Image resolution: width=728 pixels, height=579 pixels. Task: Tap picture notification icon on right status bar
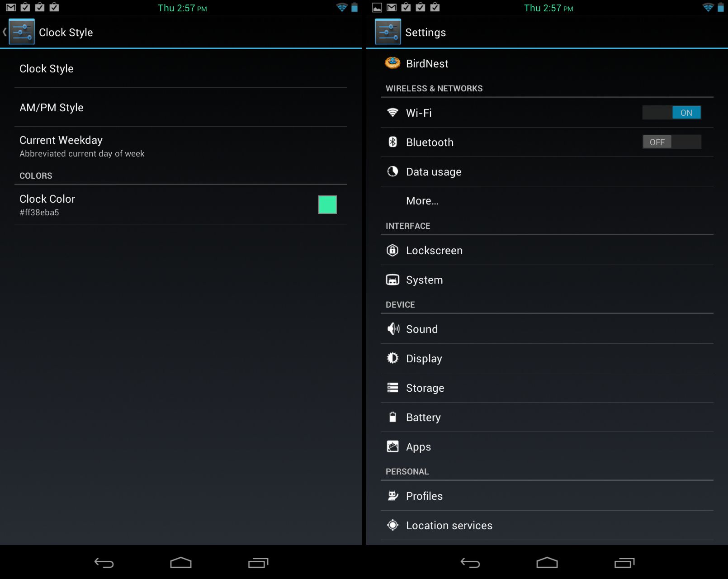(x=377, y=7)
